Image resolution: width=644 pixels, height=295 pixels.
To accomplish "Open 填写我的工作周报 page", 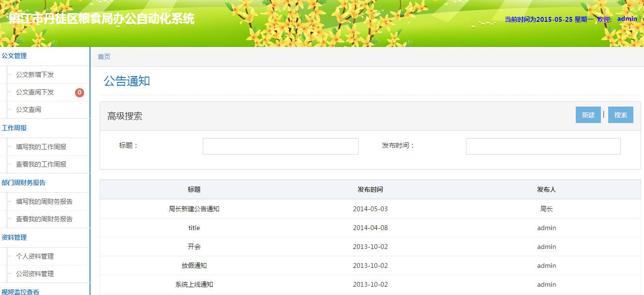I will pyautogui.click(x=41, y=147).
